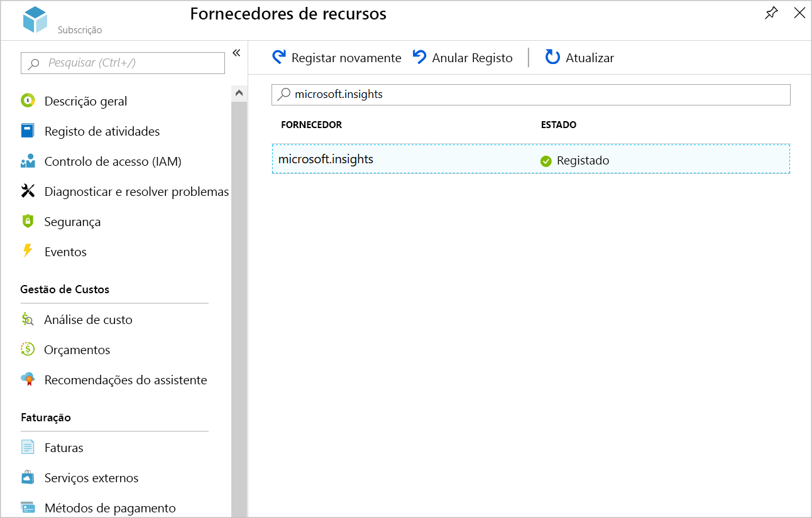Click the Segurança shield icon
The height and width of the screenshot is (518, 812).
click(28, 221)
